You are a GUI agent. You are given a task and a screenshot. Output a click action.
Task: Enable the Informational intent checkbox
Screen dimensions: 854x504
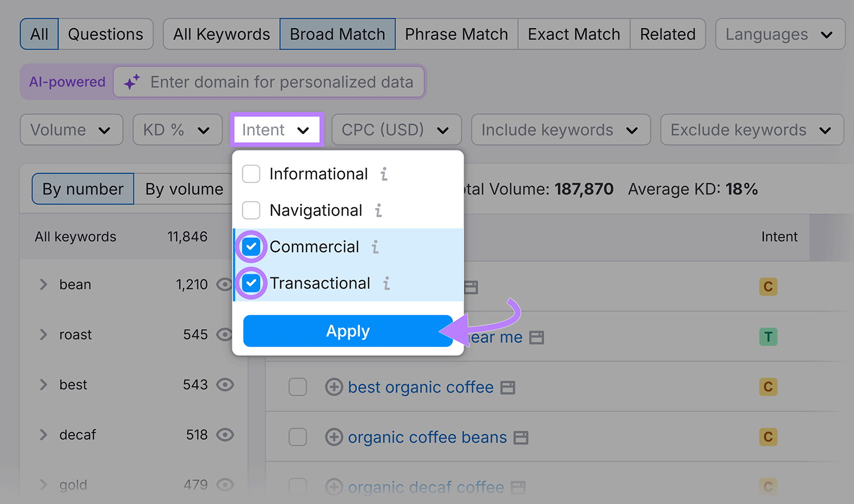click(x=251, y=173)
